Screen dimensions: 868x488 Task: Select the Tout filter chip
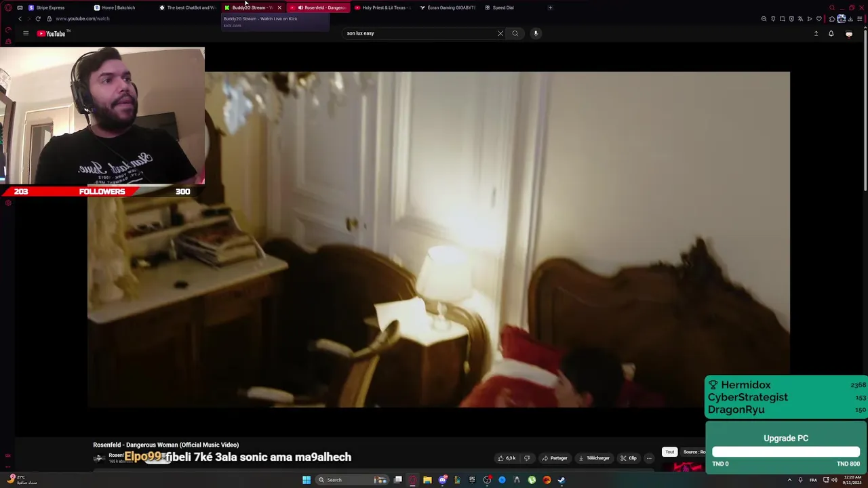[669, 452]
